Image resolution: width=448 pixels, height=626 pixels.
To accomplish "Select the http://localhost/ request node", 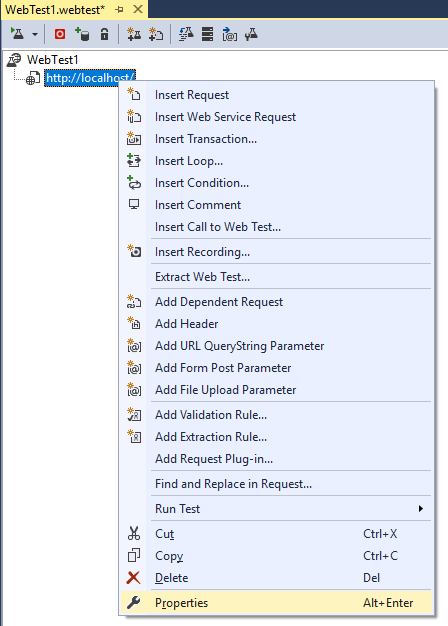I will [90, 77].
